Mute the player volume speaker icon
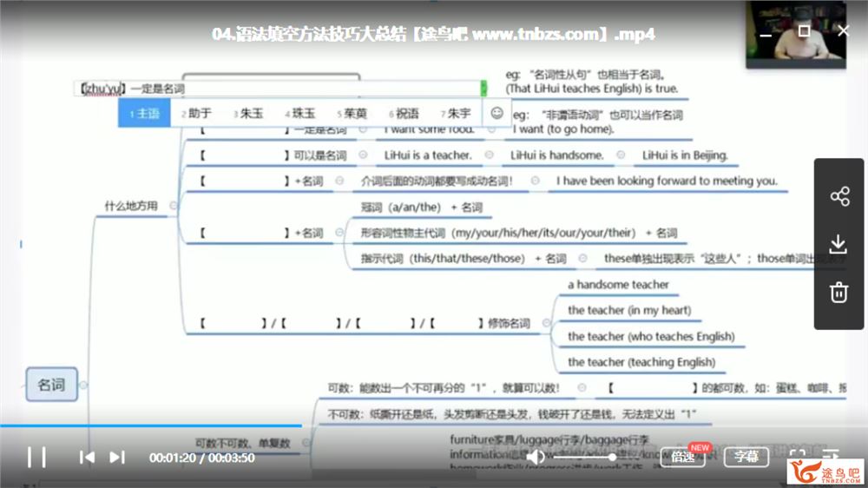 [536, 457]
